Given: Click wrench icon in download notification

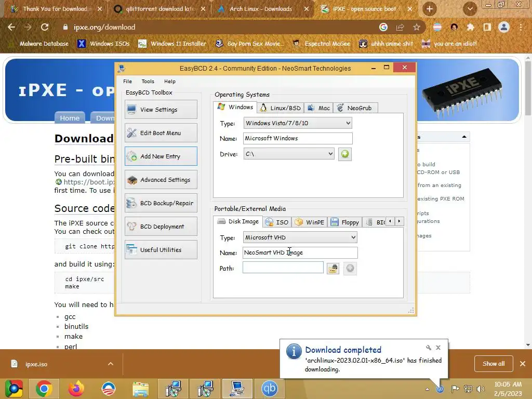Looking at the screenshot, I should 429,348.
